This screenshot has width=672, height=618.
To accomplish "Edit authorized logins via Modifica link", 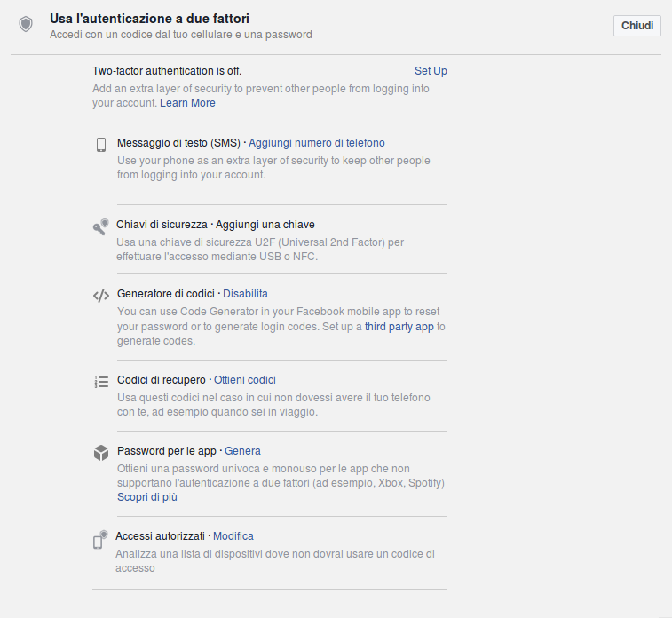I will point(233,536).
